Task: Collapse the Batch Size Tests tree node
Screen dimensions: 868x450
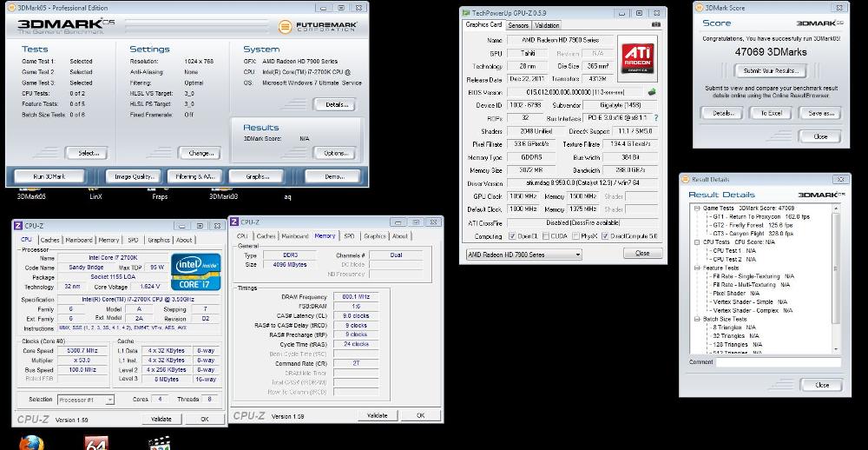Action: 698,319
